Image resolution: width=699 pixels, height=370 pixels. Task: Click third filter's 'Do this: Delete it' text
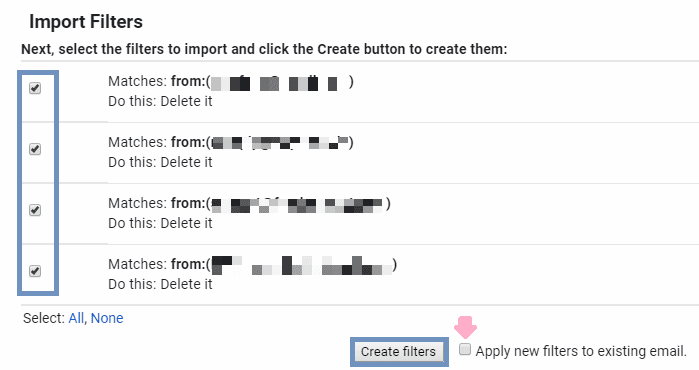point(160,223)
